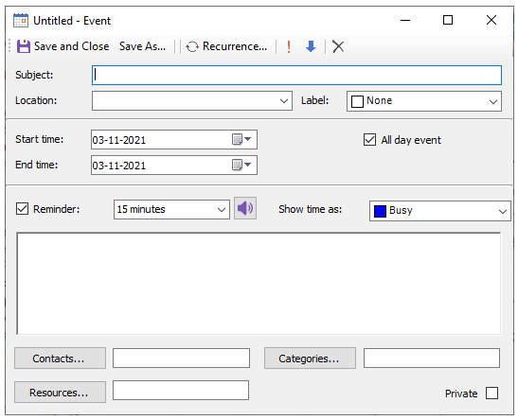Delete event using toolbar X icon
The height and width of the screenshot is (420, 518).
coord(338,47)
